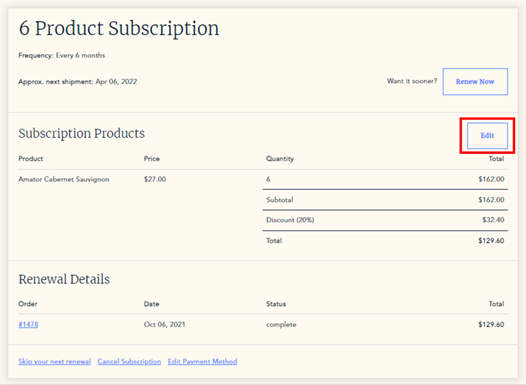Click the Subtotal row label

280,200
